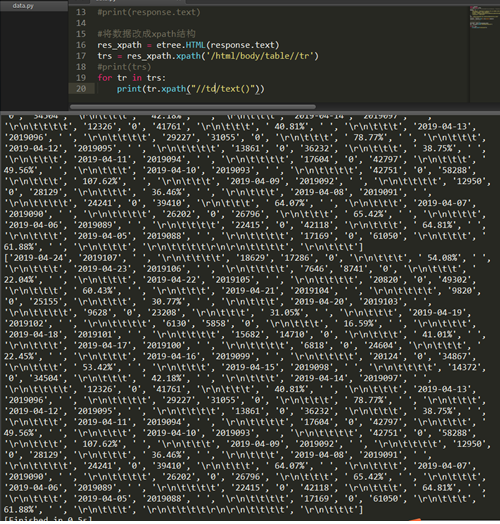This screenshot has height=524, width=500.
Task: Click line number 16 in the gutter
Action: [x=81, y=45]
